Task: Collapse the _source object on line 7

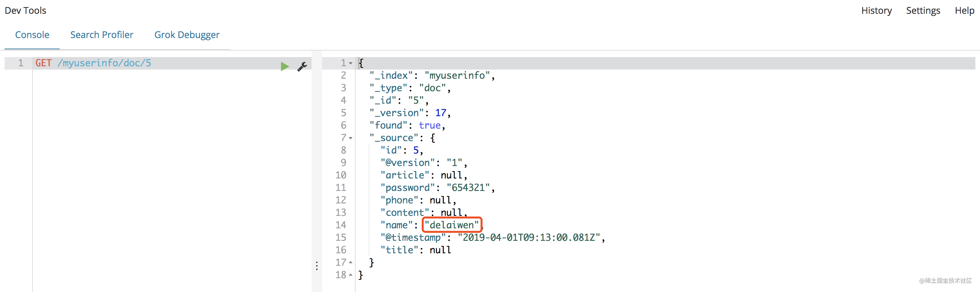Action: pos(350,138)
